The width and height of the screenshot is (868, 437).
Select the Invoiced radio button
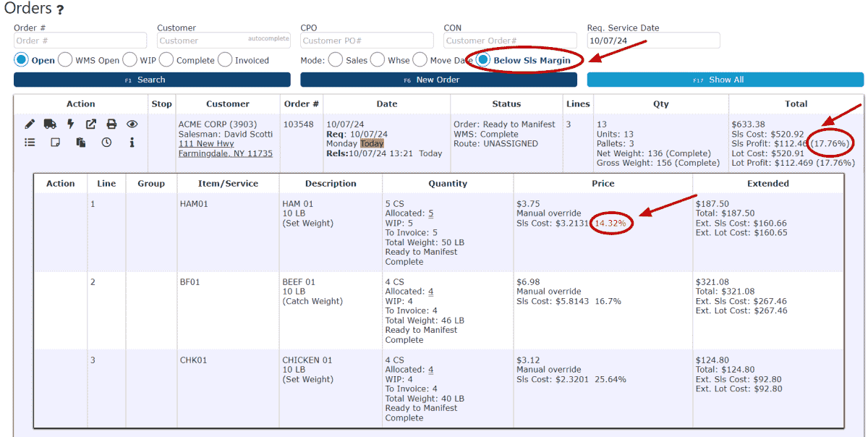pos(225,60)
